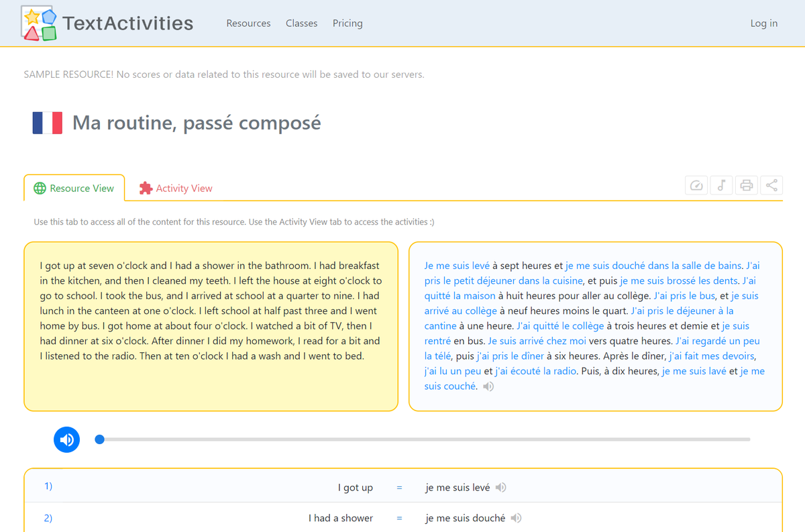Viewport: 805px width, 532px height.
Task: Click row number '2)' in the list
Action: click(x=48, y=518)
